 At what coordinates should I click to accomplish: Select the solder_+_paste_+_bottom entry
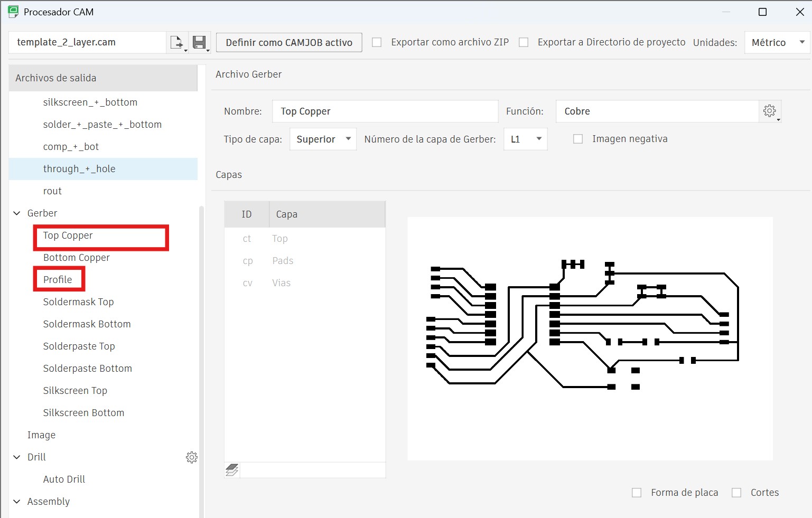(x=102, y=125)
